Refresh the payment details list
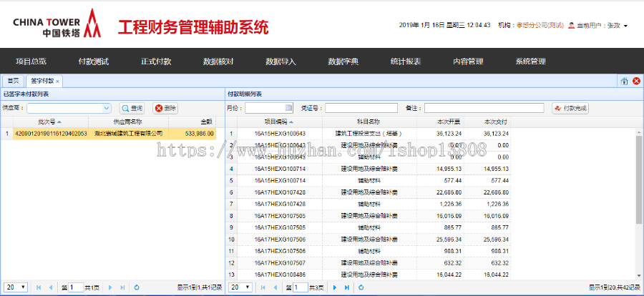 pyautogui.click(x=361, y=287)
